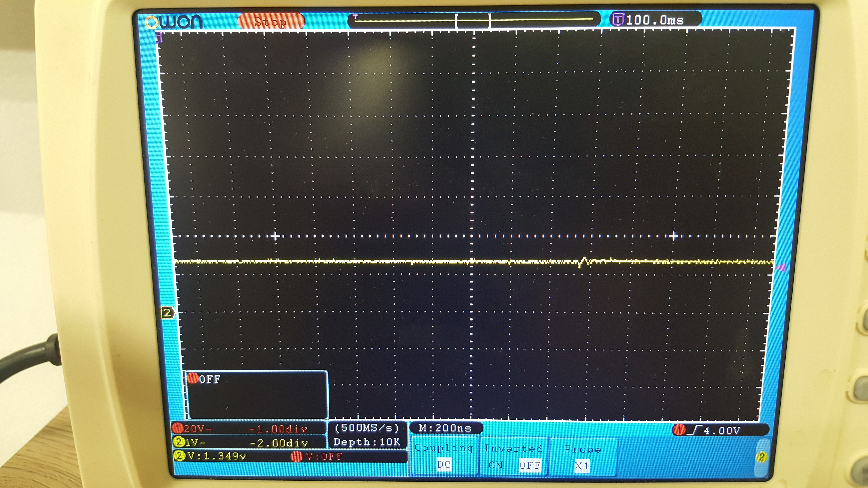This screenshot has height=488, width=868.
Task: Click the channel 2 1V scale readout
Action: coord(195,442)
